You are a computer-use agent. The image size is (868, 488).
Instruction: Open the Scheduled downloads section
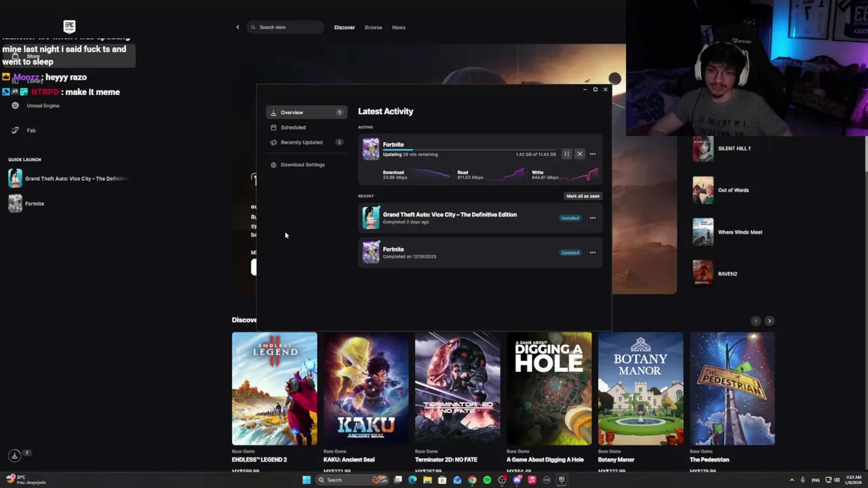307,127
